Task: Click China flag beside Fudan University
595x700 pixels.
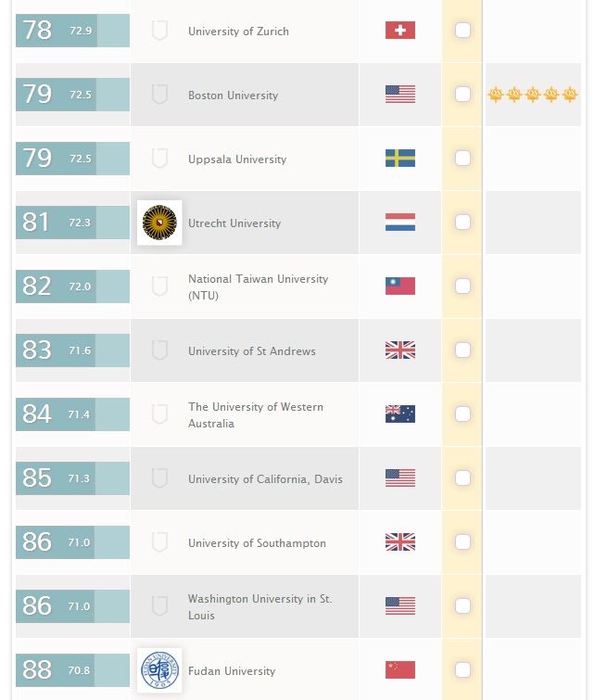Action: coord(400,670)
